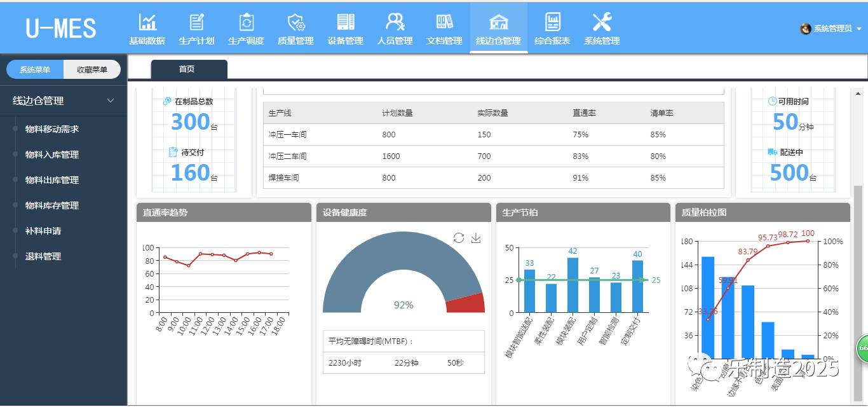
Task: Click the red segment of health gauge
Action: [467, 303]
